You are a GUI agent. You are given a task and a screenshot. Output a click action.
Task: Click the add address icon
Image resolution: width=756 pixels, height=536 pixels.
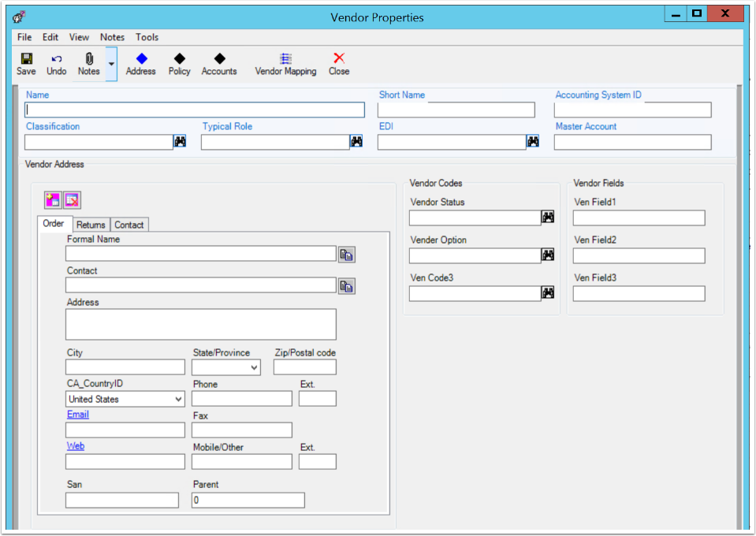pos(53,199)
